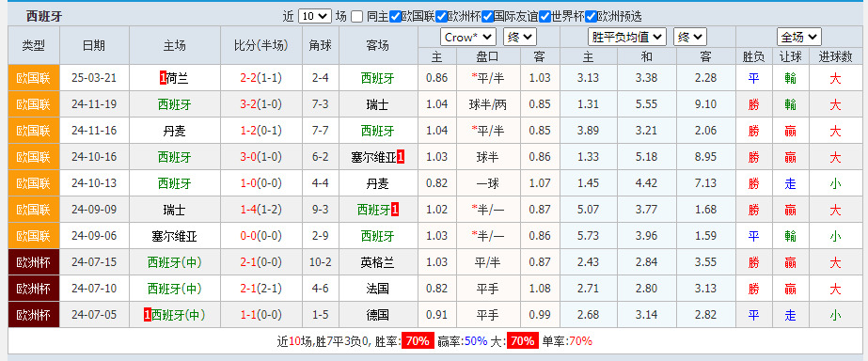
Task: Open the recent matches count dropdown
Action: (314, 16)
